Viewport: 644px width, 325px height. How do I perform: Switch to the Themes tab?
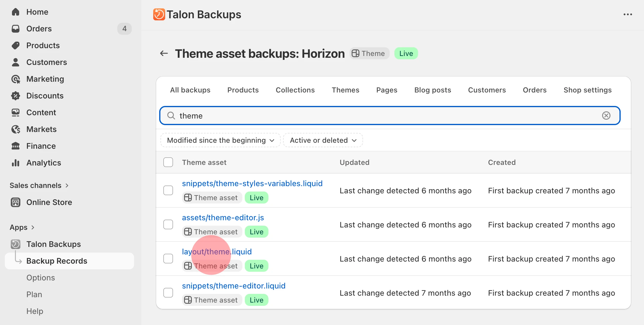[x=345, y=90]
